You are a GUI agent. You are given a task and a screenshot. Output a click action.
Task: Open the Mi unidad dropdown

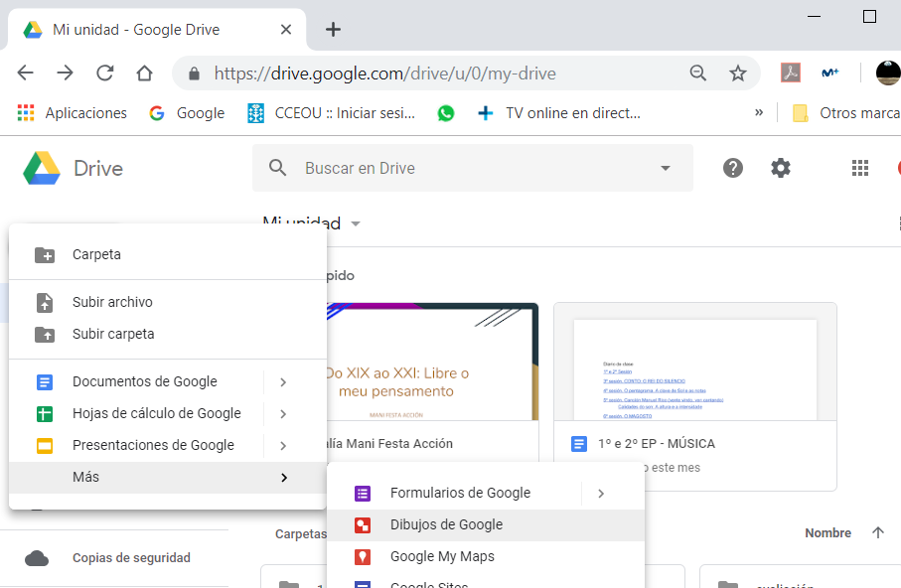point(355,223)
